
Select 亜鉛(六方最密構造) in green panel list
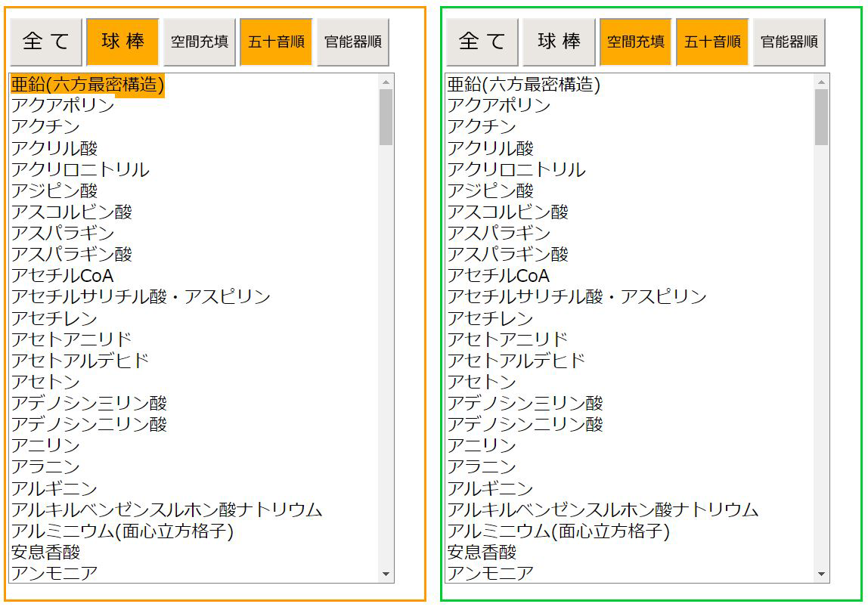click(523, 85)
